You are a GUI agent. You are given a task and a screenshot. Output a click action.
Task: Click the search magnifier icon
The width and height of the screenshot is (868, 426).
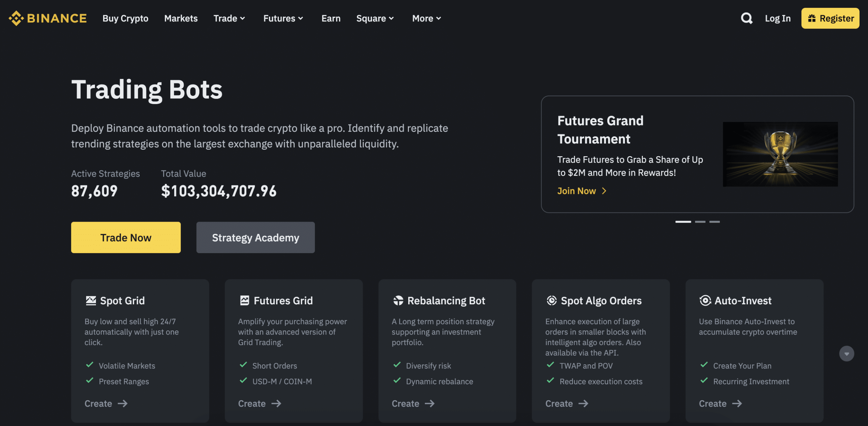click(x=746, y=18)
